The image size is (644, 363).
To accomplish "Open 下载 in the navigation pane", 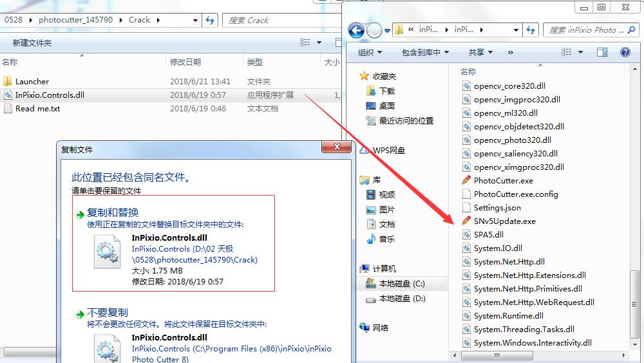I will 386,91.
